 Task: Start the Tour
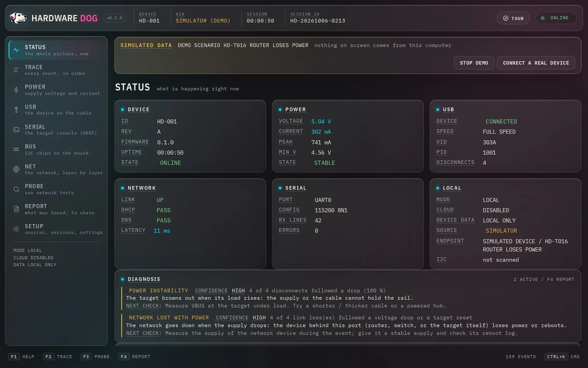pyautogui.click(x=513, y=18)
